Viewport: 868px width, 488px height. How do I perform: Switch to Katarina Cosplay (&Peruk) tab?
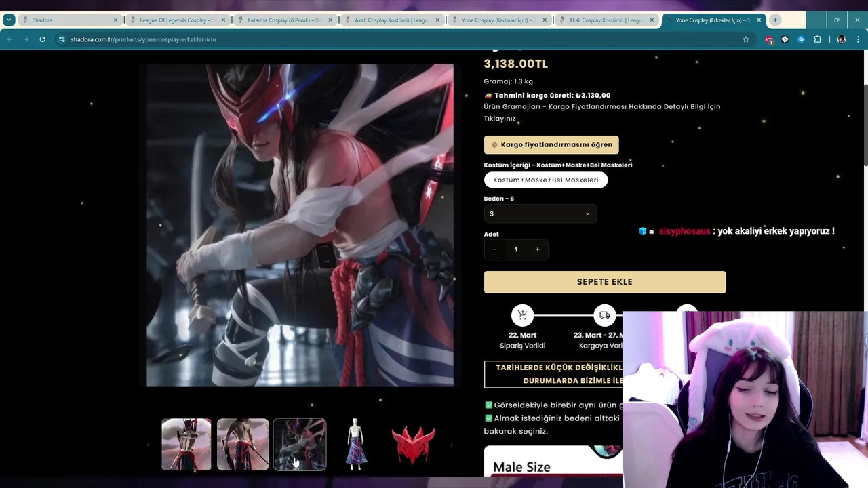coord(284,20)
